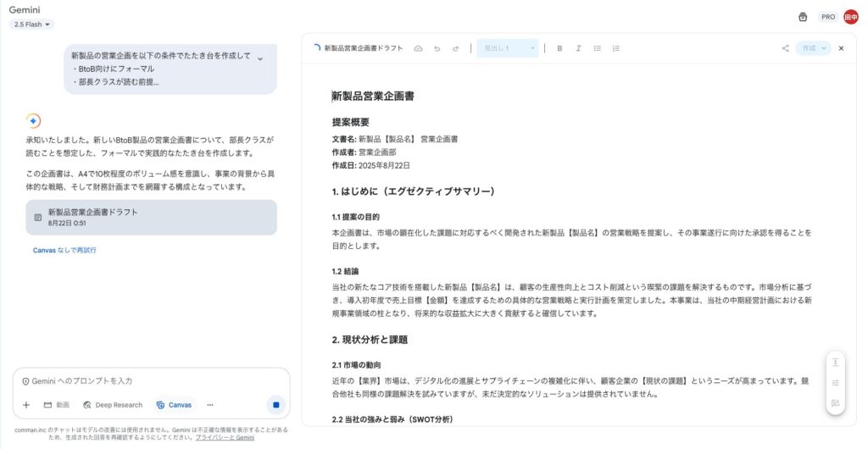Click the 文書名 line in the document
Image resolution: width=868 pixels, height=449 pixels.
[395, 139]
